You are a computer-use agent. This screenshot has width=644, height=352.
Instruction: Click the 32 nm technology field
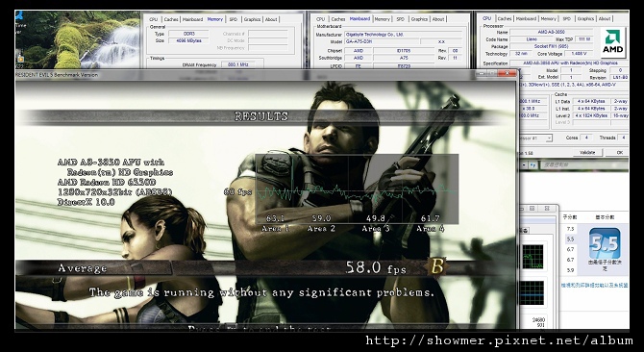pyautogui.click(x=521, y=54)
